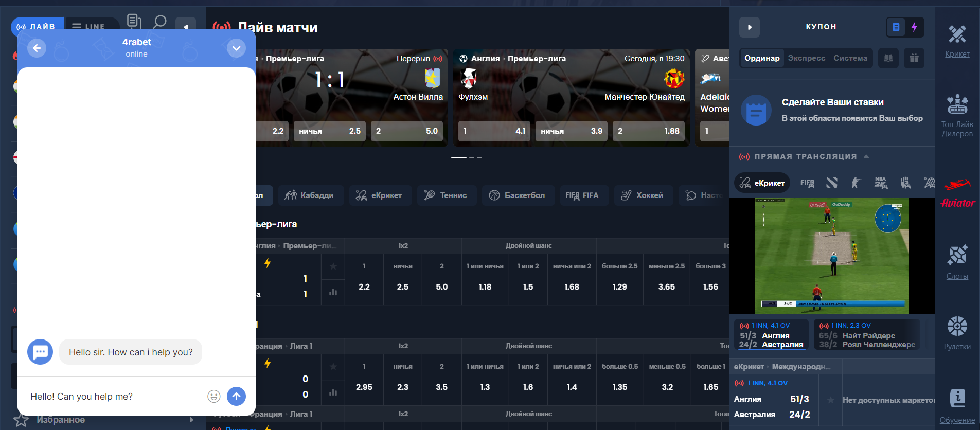980x430 pixels.
Task: Select fighting game fist icon in stream sports
Action: coord(905,183)
